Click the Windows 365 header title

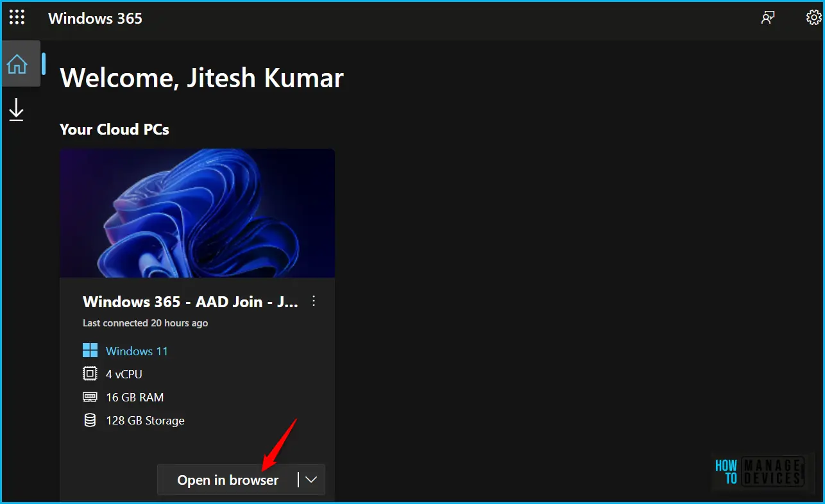[95, 18]
